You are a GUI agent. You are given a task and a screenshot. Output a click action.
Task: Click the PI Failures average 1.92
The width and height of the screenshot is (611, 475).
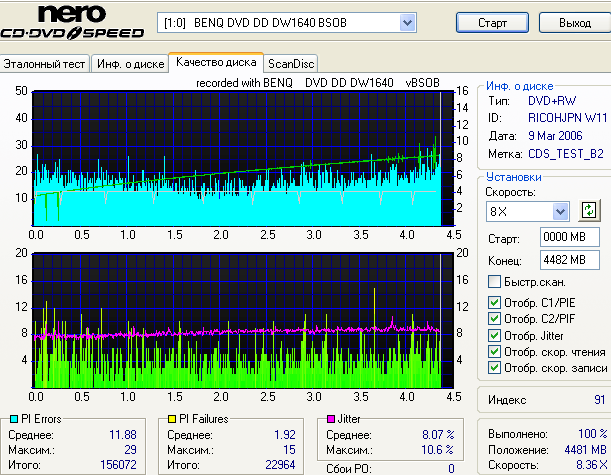285,434
